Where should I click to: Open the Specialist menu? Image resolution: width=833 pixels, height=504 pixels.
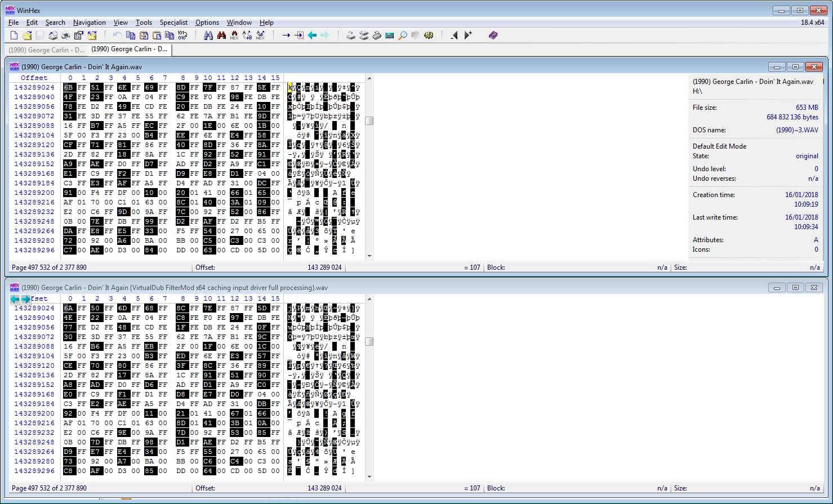coord(173,23)
